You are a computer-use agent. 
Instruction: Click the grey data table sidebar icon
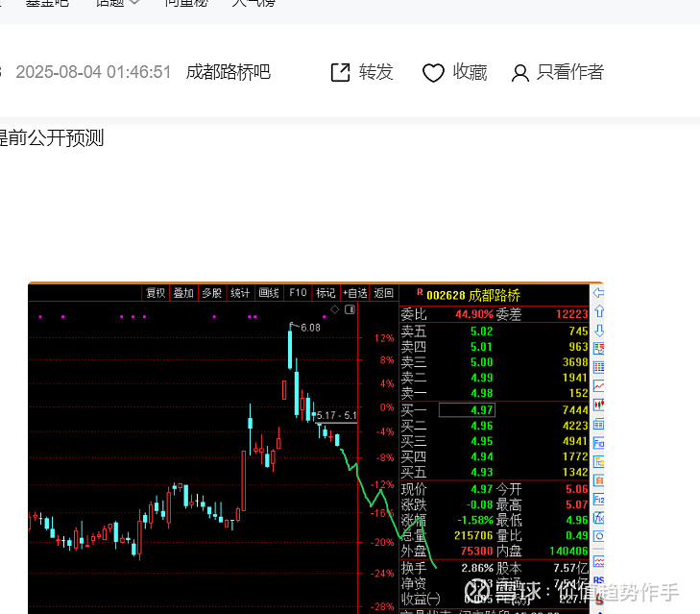click(x=598, y=424)
